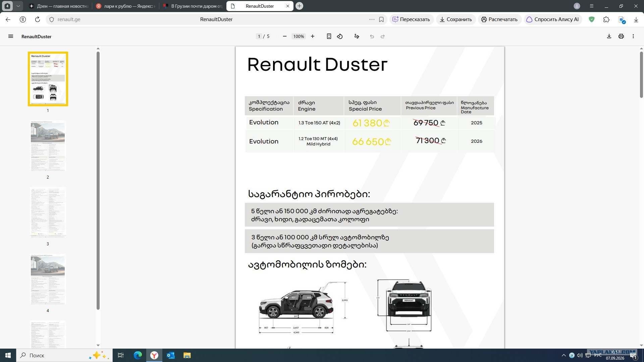Zoom out with the minus icon
The height and width of the screenshot is (362, 644).
[285, 36]
